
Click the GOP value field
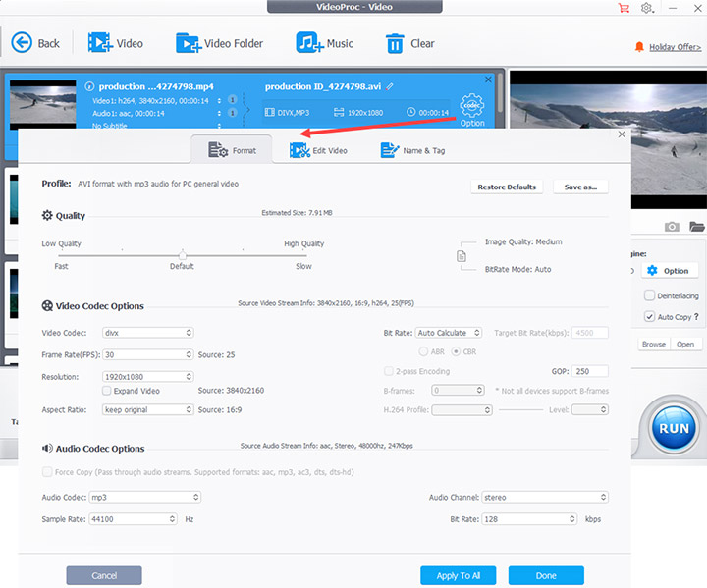[590, 371]
